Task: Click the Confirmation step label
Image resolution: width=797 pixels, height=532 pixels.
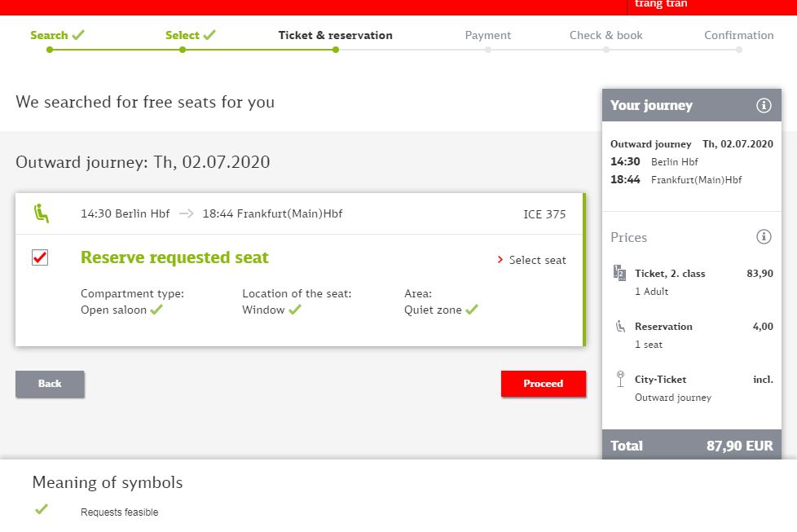Action: (x=738, y=35)
